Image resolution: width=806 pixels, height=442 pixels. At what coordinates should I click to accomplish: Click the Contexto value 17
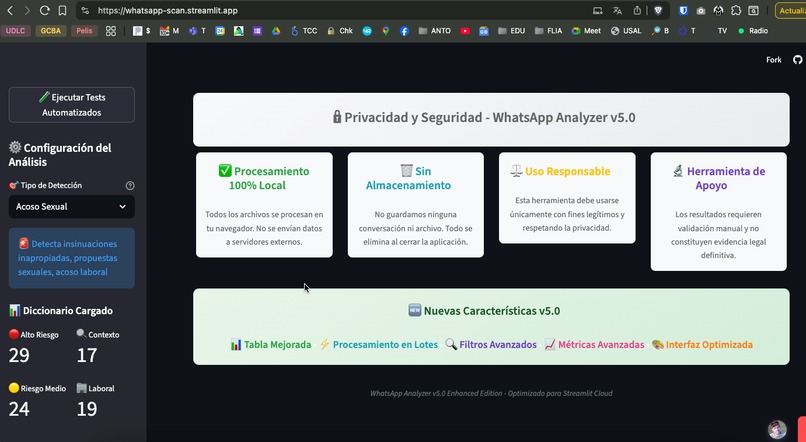coord(87,355)
